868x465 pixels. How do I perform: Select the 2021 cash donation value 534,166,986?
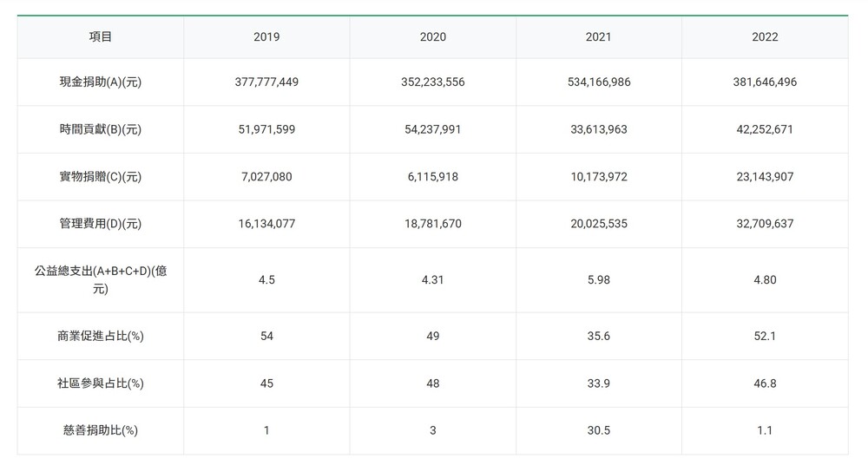pos(598,82)
